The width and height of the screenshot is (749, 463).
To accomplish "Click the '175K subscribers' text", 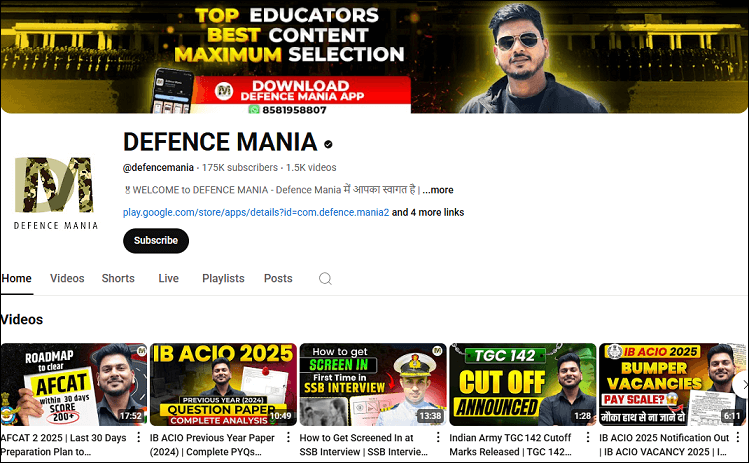I will point(240,168).
